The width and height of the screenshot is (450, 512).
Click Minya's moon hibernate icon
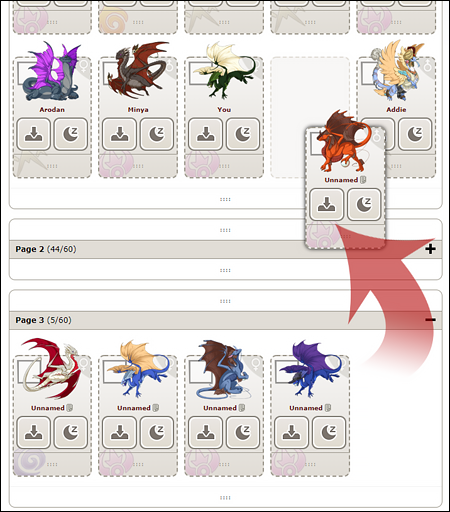[x=157, y=134]
